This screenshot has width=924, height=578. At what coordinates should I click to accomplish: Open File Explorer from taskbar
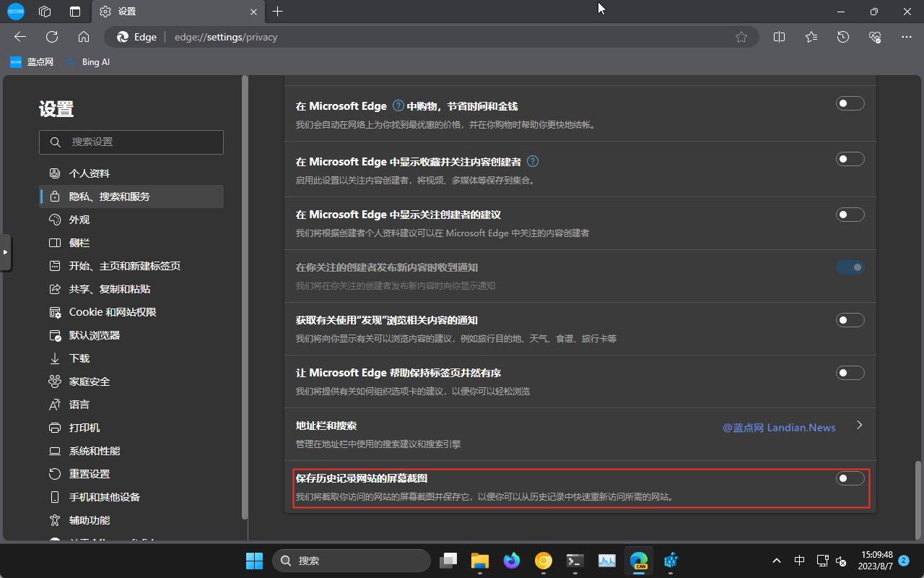480,560
